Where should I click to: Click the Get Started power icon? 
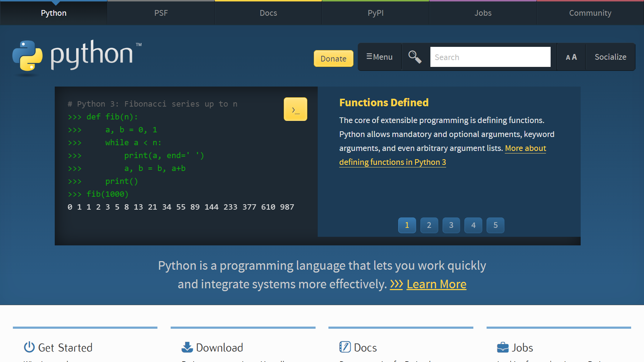tap(29, 347)
